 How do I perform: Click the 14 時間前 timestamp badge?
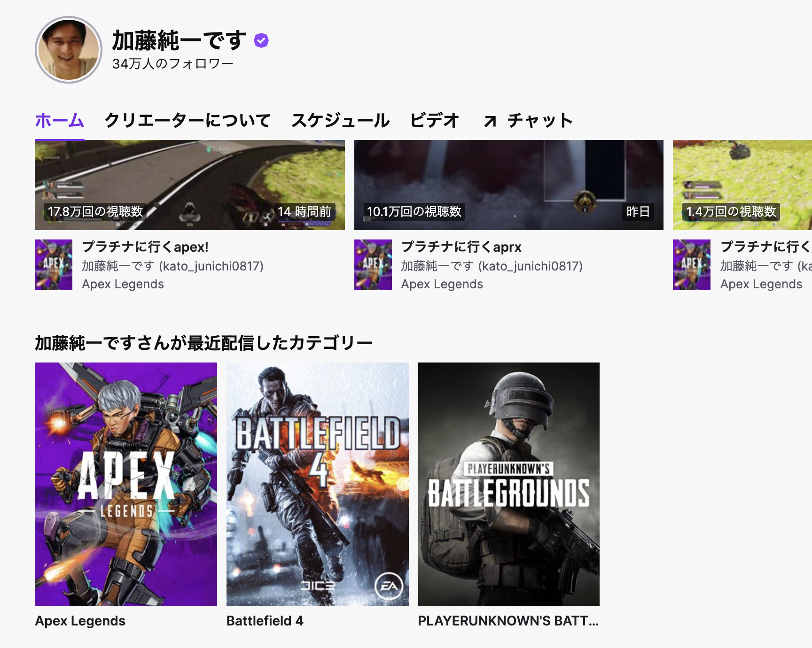pyautogui.click(x=304, y=212)
